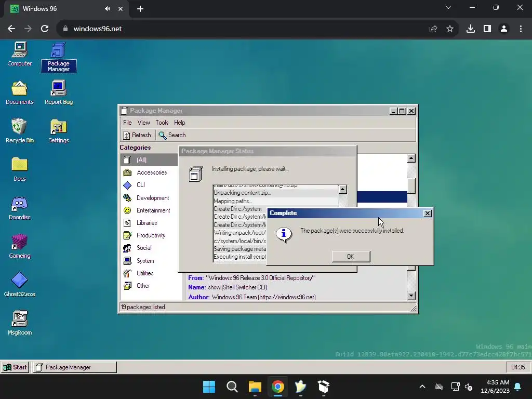This screenshot has height=399, width=532.
Task: Maximize the Package Manager window
Action: pyautogui.click(x=402, y=111)
